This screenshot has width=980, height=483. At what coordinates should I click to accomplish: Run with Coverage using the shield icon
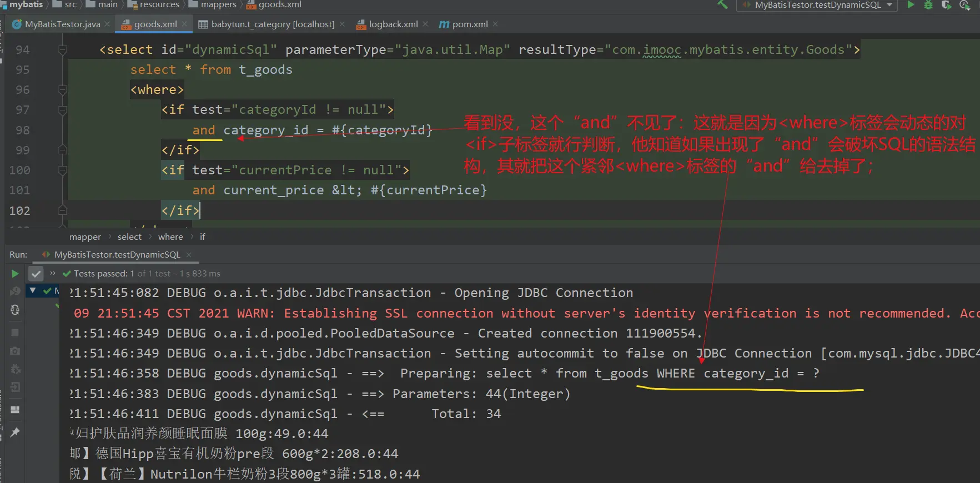946,5
